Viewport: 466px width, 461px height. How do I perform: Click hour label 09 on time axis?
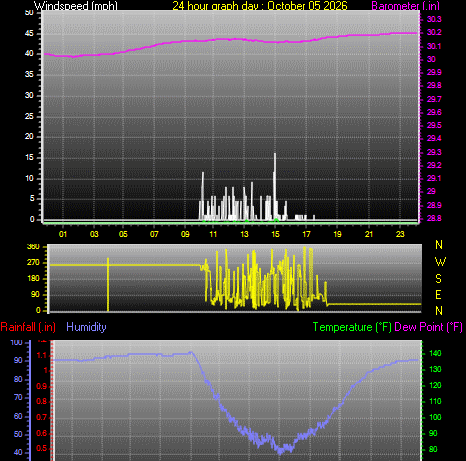[185, 234]
